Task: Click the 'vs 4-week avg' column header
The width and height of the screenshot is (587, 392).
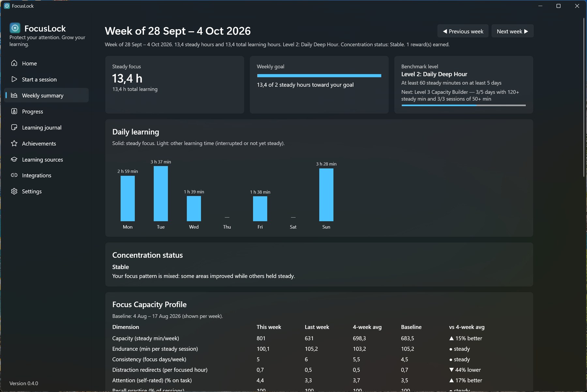Action: coord(467,327)
